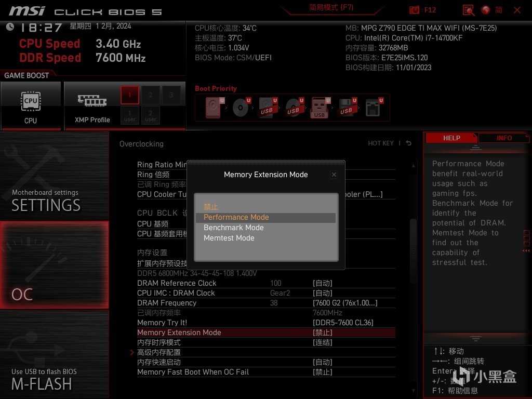
Task: Select the USB CD/DVD boot device icon
Action: point(294,108)
